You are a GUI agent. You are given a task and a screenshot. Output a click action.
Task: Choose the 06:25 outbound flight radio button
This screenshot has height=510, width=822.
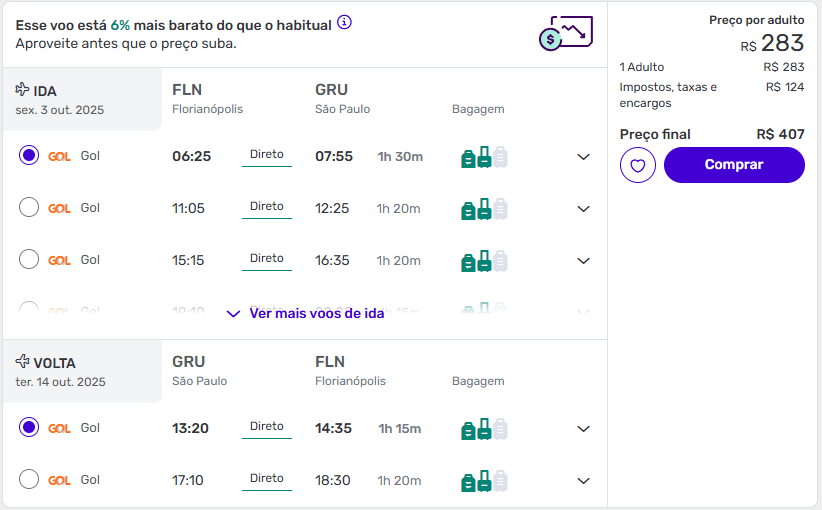[x=29, y=155]
